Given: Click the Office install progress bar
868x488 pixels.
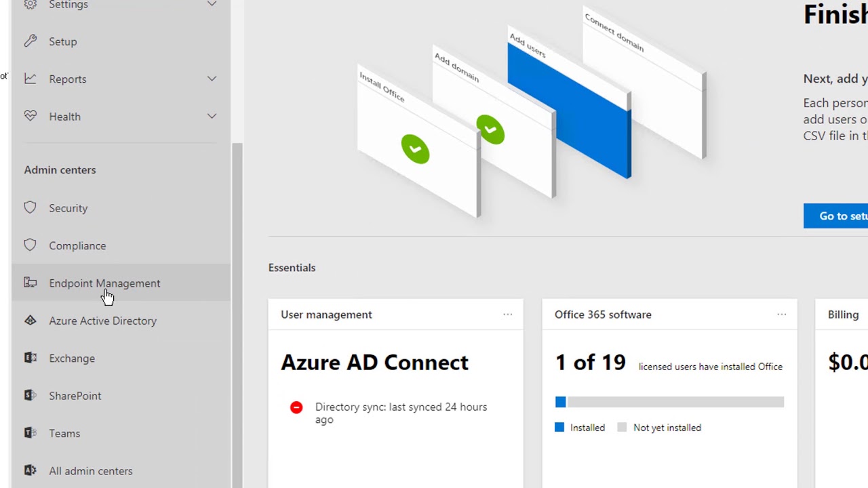Looking at the screenshot, I should [669, 402].
